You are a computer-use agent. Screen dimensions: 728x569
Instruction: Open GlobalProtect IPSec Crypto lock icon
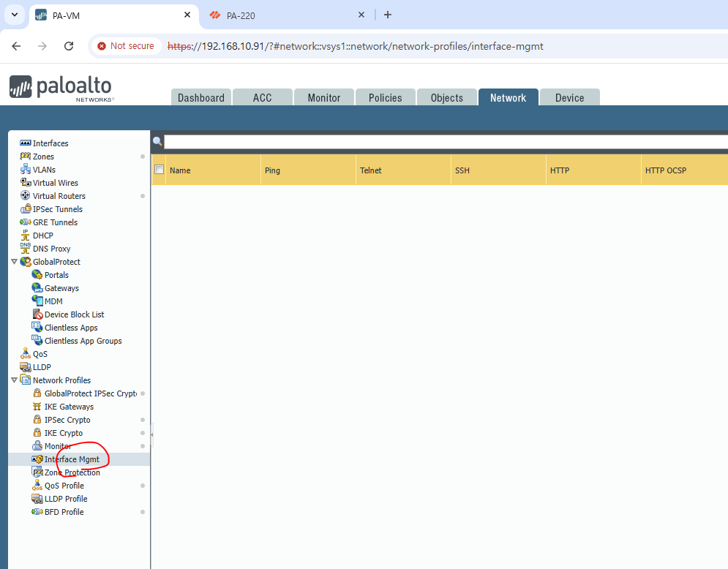(37, 393)
